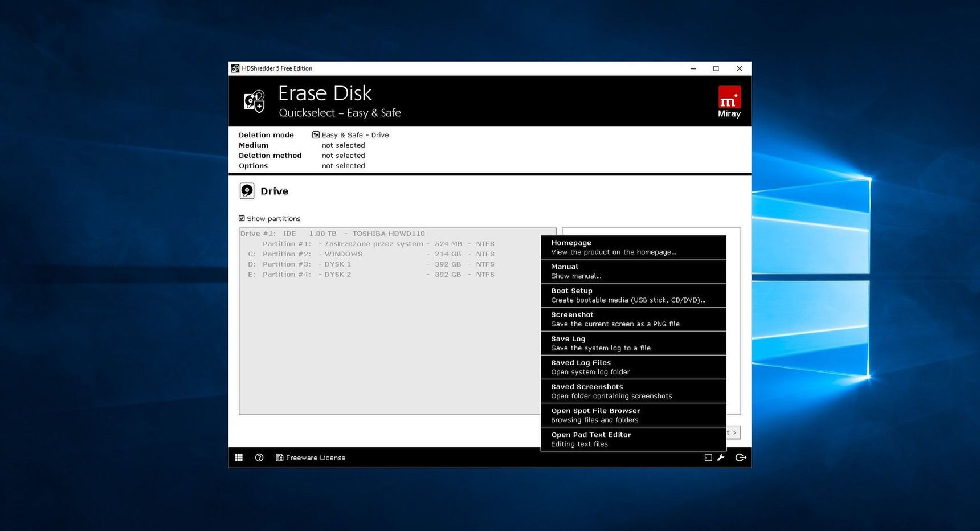
Task: Close the HDShredder window
Action: [740, 68]
